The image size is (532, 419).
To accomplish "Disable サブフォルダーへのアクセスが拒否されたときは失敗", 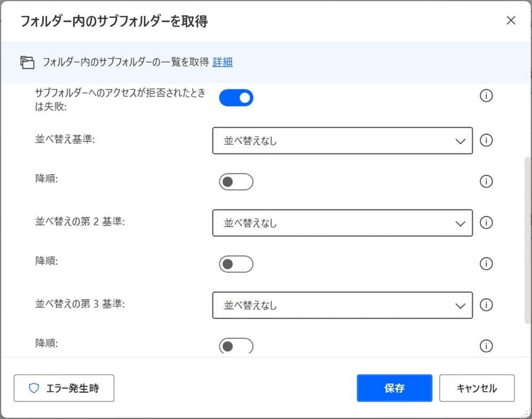I will pyautogui.click(x=236, y=97).
